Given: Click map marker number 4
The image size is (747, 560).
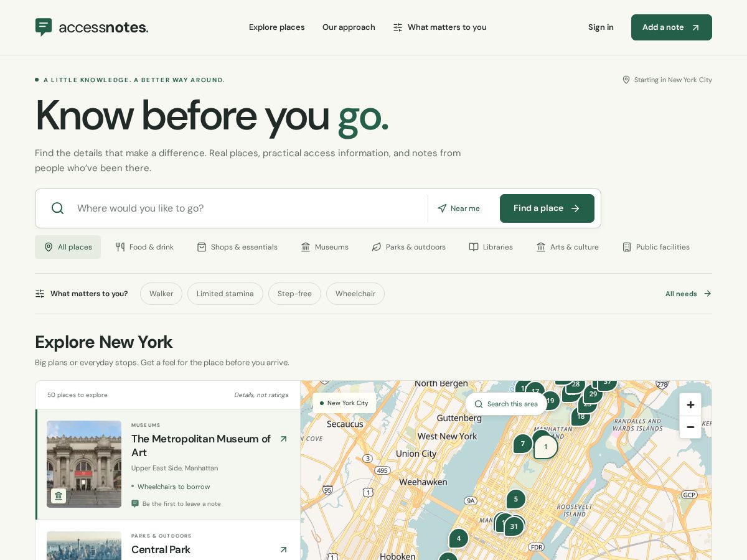Looking at the screenshot, I should click(x=459, y=538).
